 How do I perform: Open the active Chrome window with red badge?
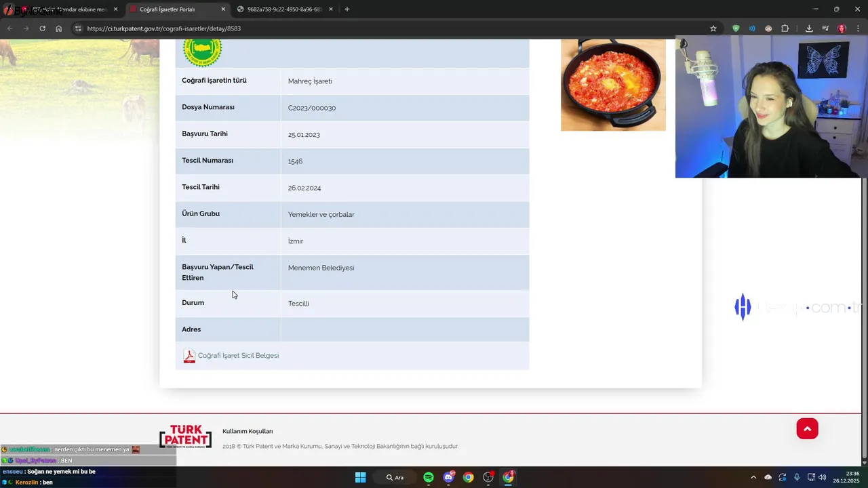pyautogui.click(x=508, y=477)
